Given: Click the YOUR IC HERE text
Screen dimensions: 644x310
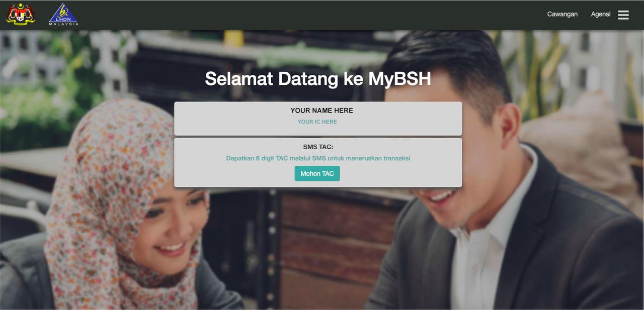Looking at the screenshot, I should pyautogui.click(x=317, y=122).
